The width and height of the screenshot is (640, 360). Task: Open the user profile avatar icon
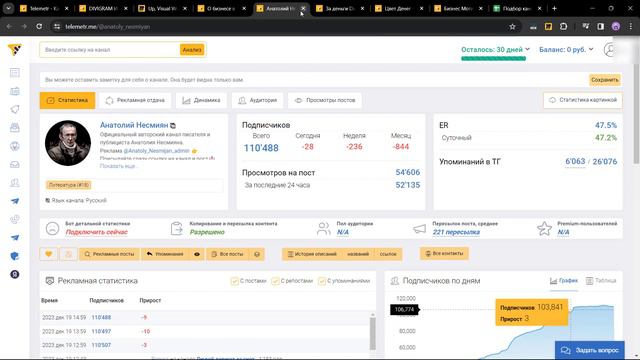click(x=610, y=50)
